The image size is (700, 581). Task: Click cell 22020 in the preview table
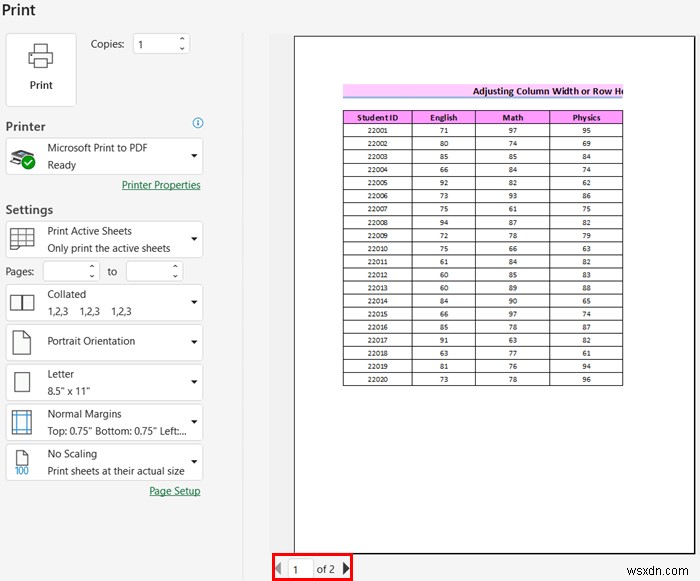[377, 379]
